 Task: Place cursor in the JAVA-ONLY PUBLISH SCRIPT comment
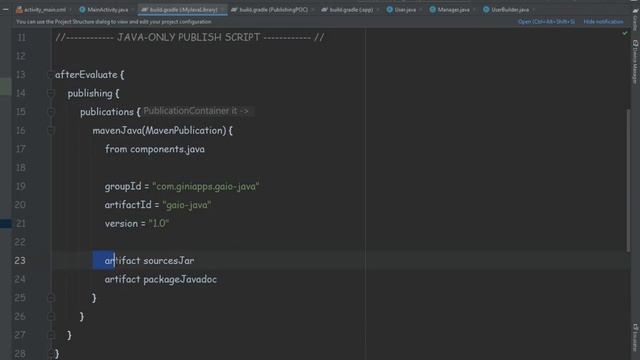point(190,38)
